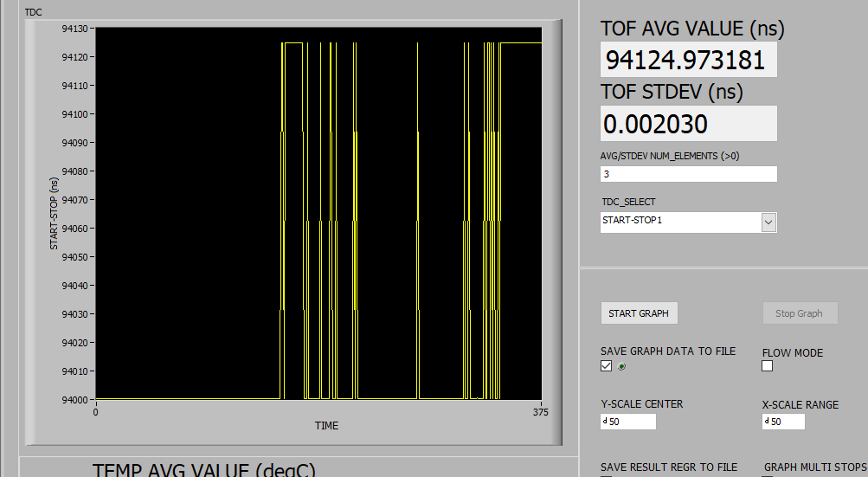868x477 pixels.
Task: Click the TOF STDEV (ns) heading
Action: pyautogui.click(x=672, y=92)
